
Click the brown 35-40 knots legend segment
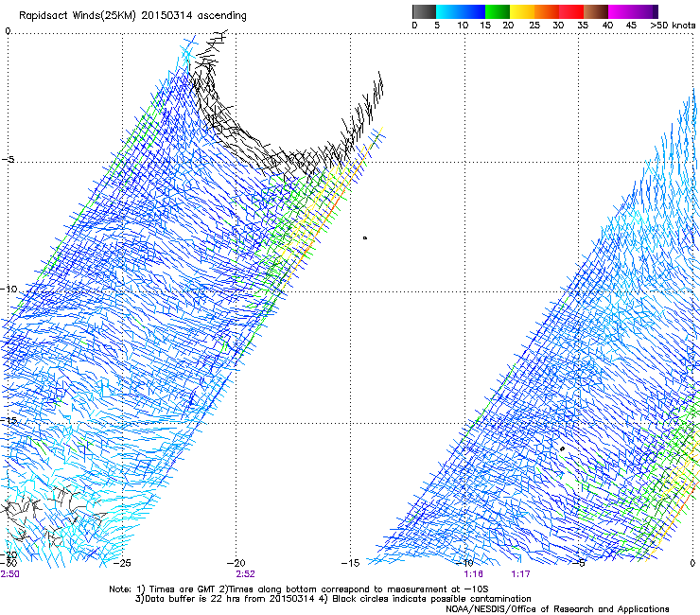[x=596, y=11]
